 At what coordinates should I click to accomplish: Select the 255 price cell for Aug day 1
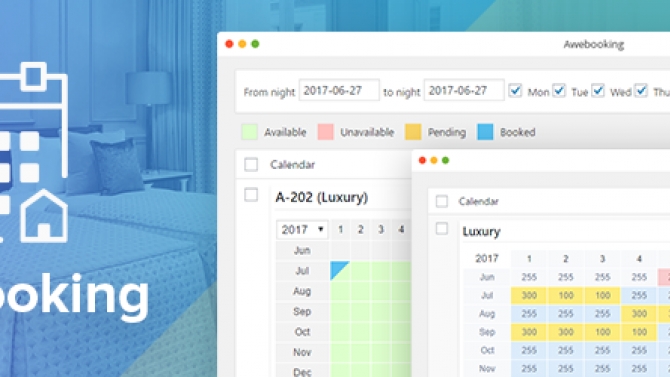pos(529,314)
